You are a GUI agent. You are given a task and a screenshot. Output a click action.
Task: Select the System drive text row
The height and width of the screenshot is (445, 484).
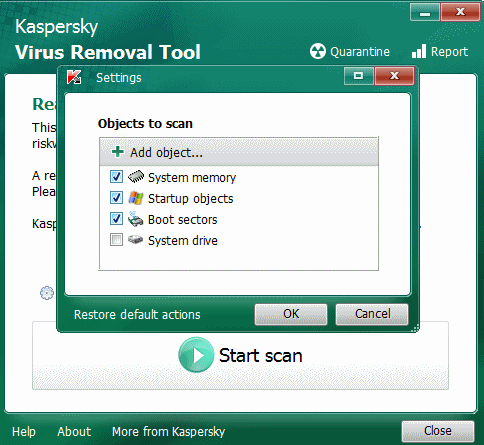click(183, 241)
